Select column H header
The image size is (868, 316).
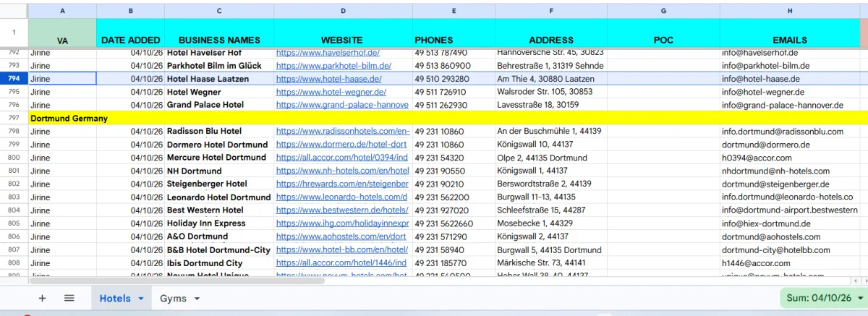(789, 11)
